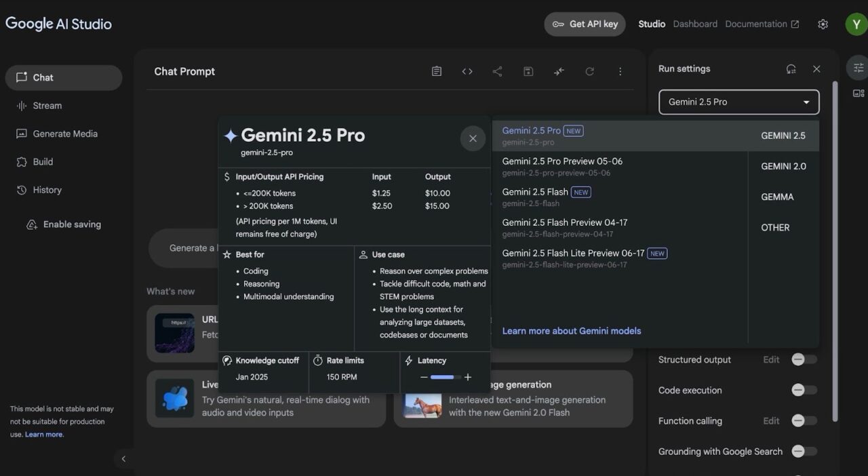The image size is (868, 476).
Task: Open the system instructions clipboard icon
Action: [437, 71]
